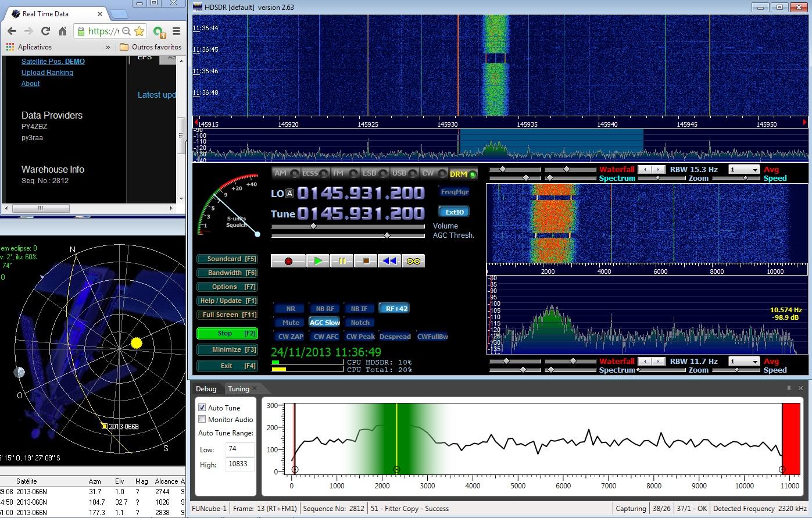Enable the Monitor Audio checkbox
Screen dimensions: 812x518
pyautogui.click(x=202, y=419)
